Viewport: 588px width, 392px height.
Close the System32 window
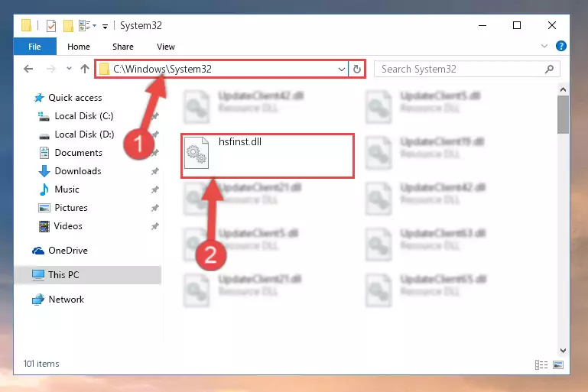[x=551, y=25]
